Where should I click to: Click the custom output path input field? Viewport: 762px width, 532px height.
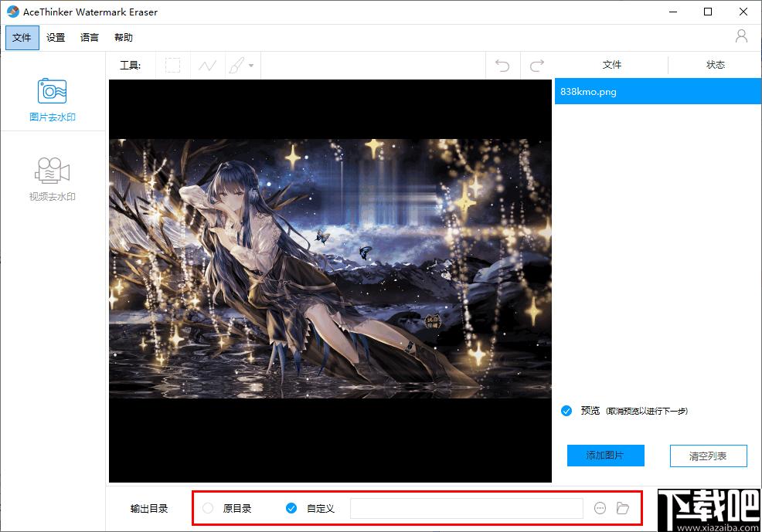(x=467, y=508)
